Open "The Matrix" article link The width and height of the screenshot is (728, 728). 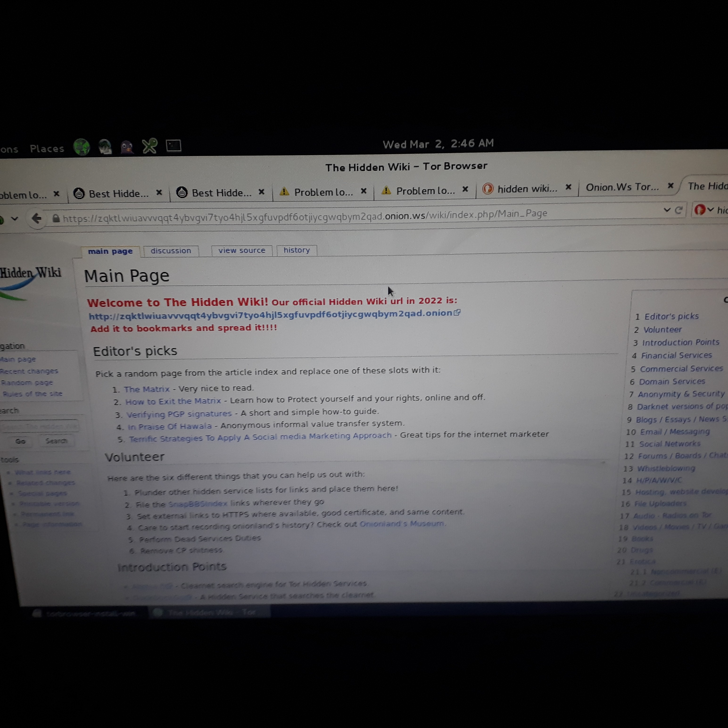point(147,389)
